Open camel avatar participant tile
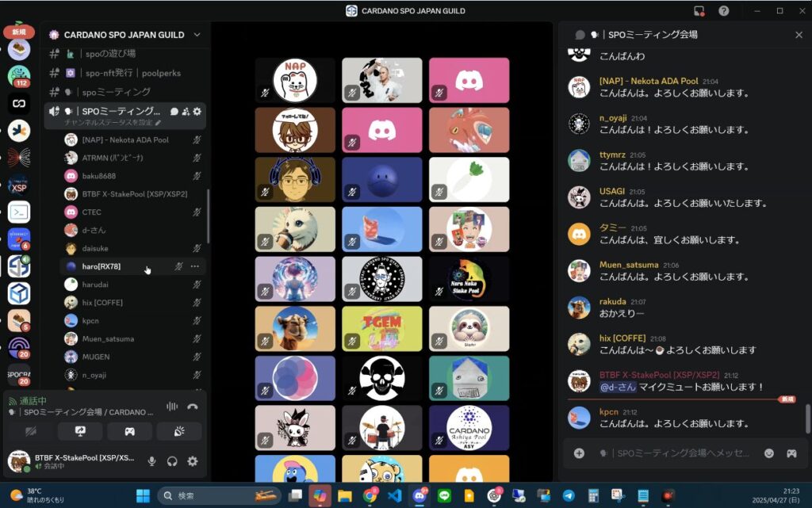Viewport: 812px width, 508px height. [x=295, y=328]
